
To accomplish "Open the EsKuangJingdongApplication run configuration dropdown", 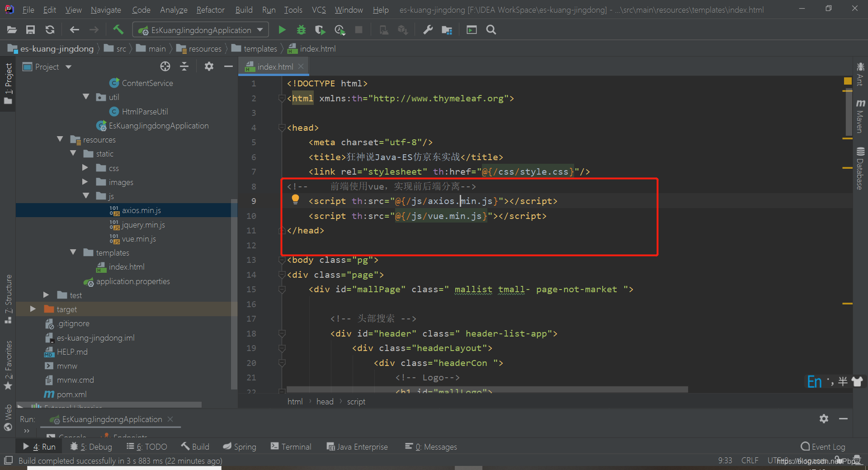I will point(200,30).
